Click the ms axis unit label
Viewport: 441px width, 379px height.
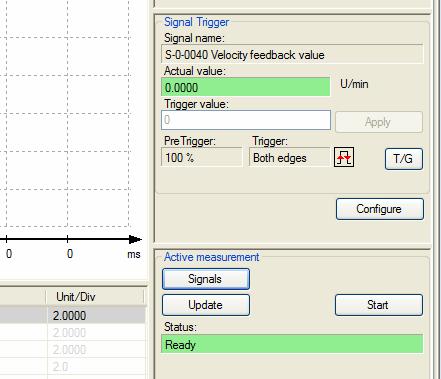click(x=134, y=254)
